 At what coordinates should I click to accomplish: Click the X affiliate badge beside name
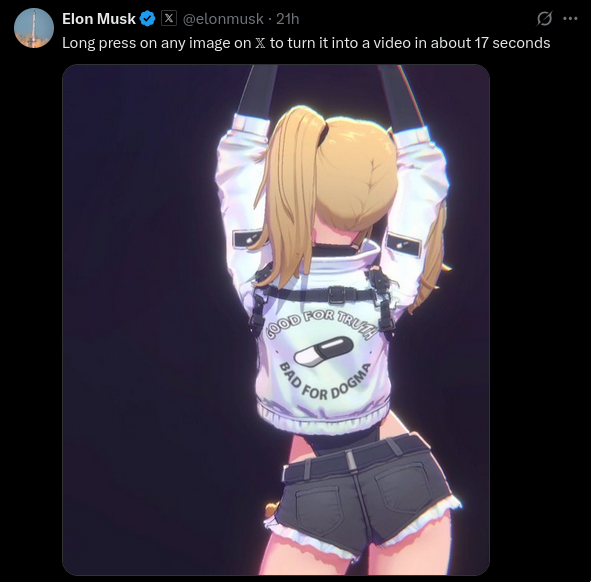click(x=169, y=18)
